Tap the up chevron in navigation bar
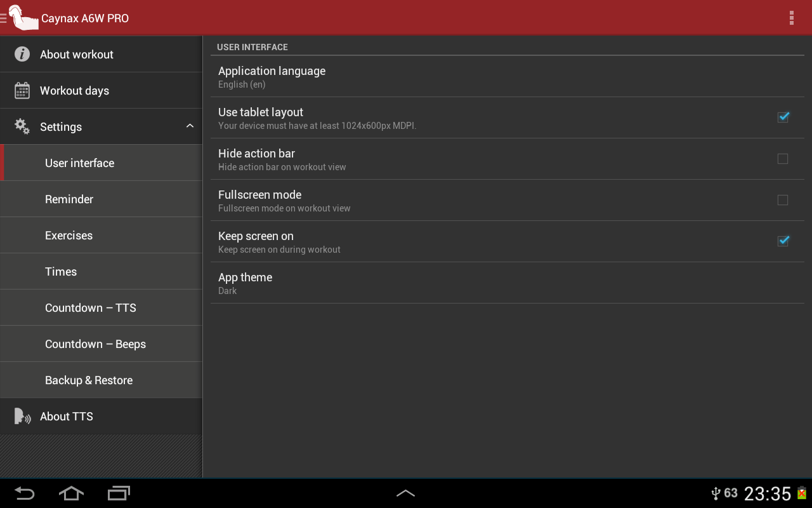The image size is (812, 508). [x=405, y=493]
